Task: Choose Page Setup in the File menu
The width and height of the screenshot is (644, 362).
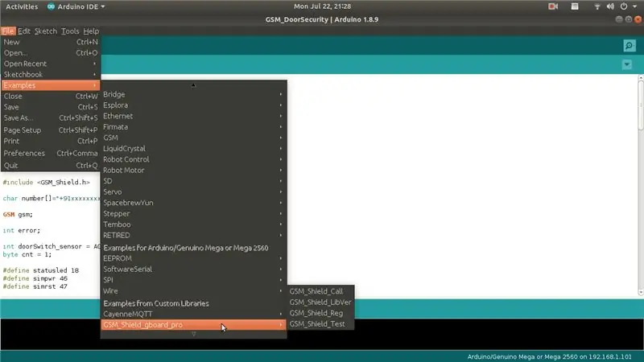Action: [51, 130]
